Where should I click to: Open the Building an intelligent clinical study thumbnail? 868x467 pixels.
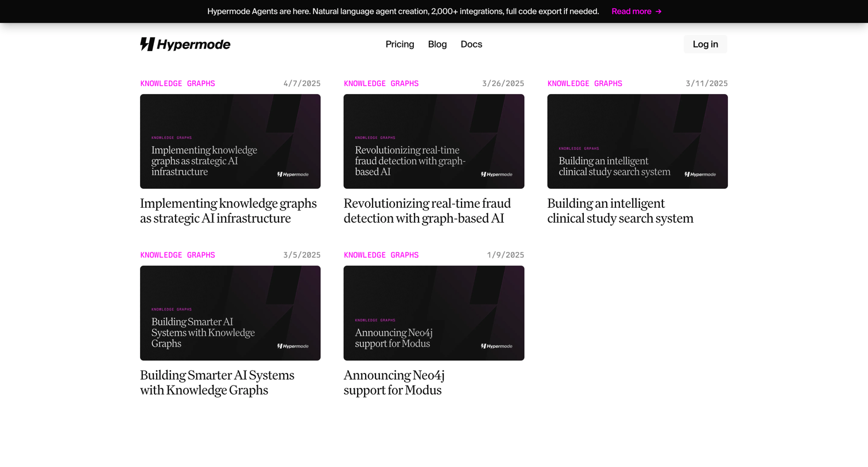pyautogui.click(x=637, y=141)
